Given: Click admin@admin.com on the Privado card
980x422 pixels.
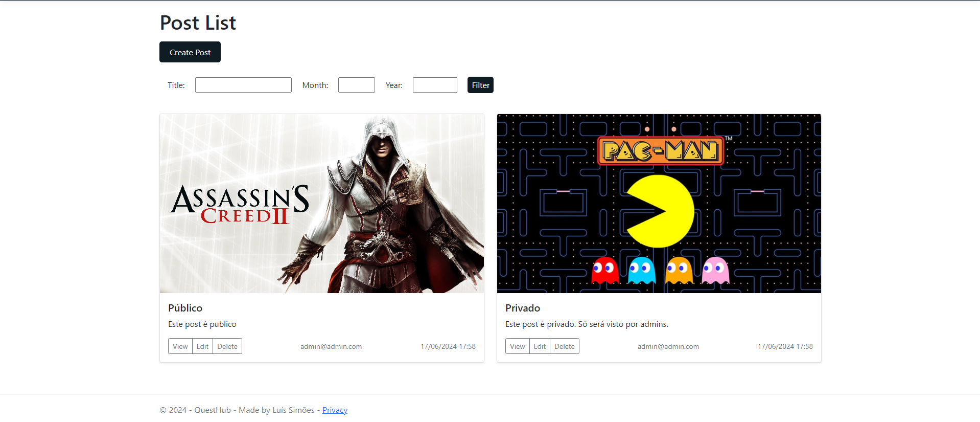Looking at the screenshot, I should [668, 346].
